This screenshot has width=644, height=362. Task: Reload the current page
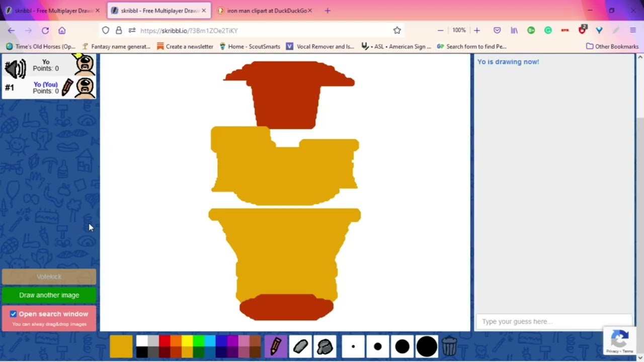[45, 30]
